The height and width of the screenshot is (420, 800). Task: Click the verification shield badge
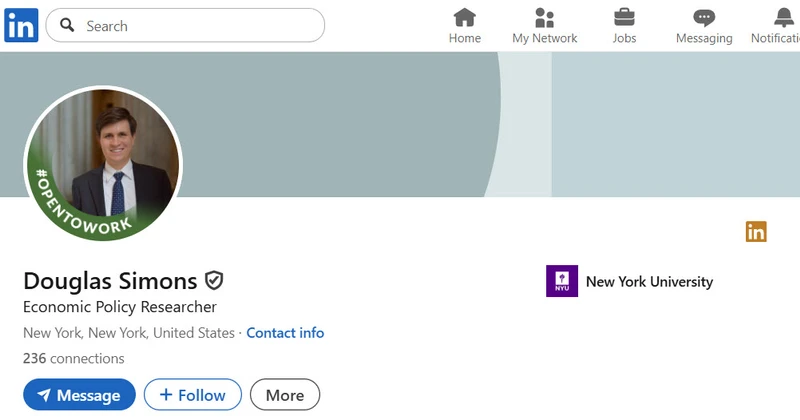213,280
